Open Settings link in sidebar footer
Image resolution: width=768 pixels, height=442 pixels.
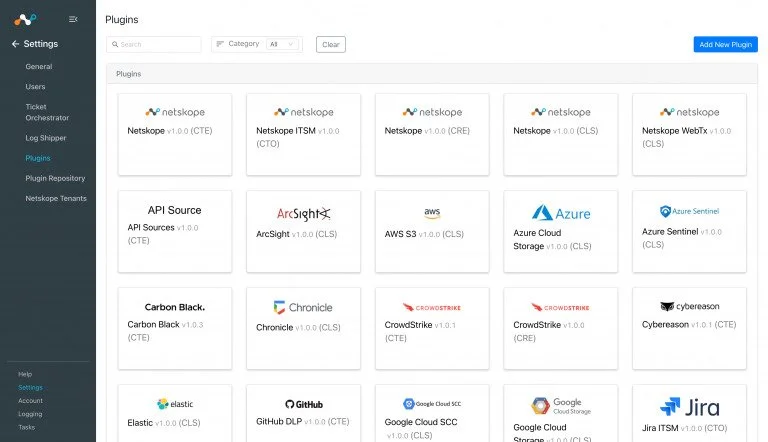pyautogui.click(x=30, y=388)
